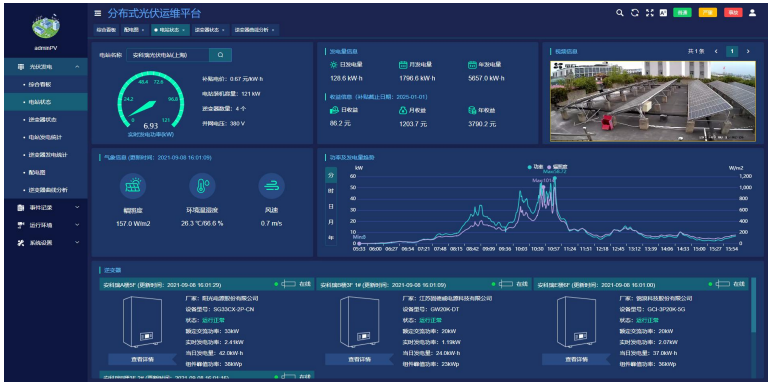The width and height of the screenshot is (771, 387).
Task: Toggle fullscreen mode icon
Action: (x=650, y=13)
